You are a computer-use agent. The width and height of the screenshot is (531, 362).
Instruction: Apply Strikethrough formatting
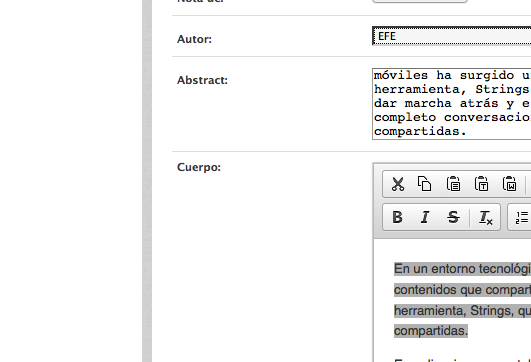pyautogui.click(x=453, y=217)
